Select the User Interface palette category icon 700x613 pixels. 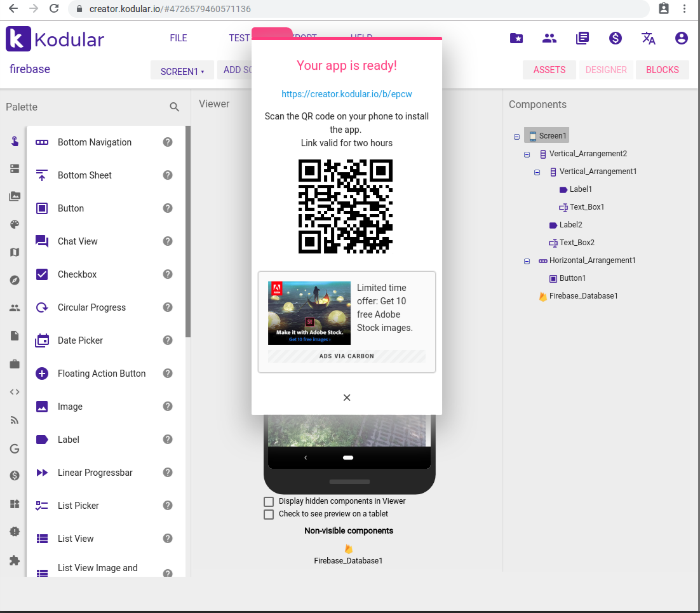coord(15,142)
